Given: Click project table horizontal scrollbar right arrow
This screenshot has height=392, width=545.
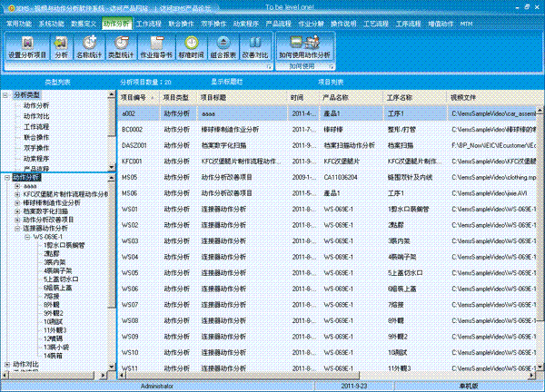Looking at the screenshot, I should pos(531,376).
